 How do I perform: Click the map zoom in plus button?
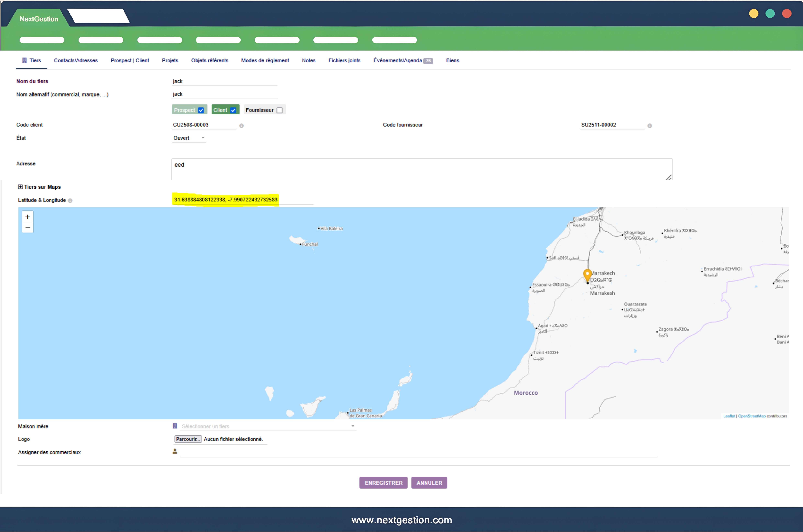(x=28, y=217)
